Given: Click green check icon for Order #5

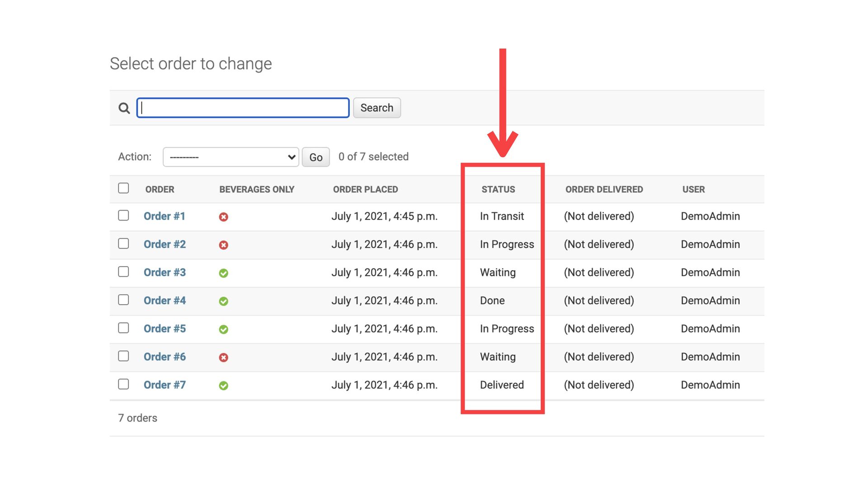Looking at the screenshot, I should tap(223, 329).
